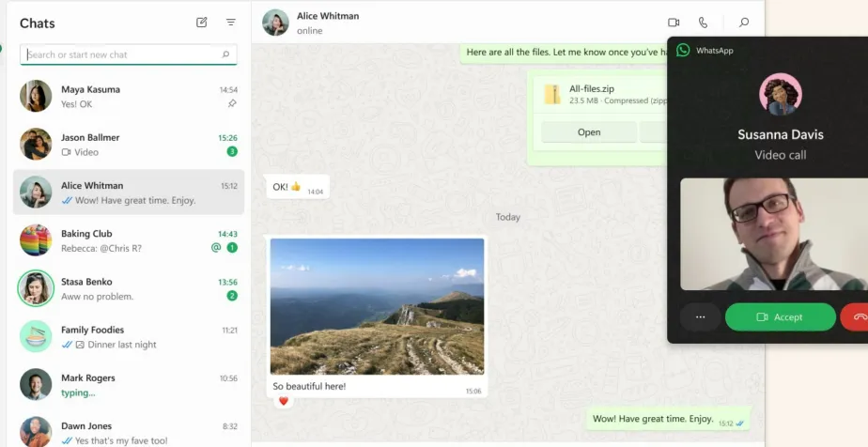Search within Alice Whitman conversation
The height and width of the screenshot is (447, 868).
click(744, 23)
